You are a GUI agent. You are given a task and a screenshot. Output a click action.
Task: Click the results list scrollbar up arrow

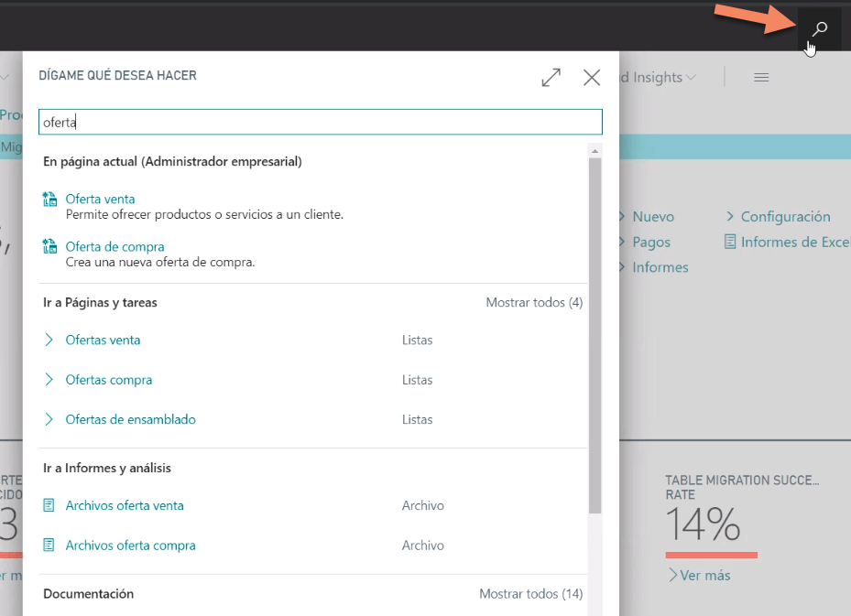[x=595, y=151]
